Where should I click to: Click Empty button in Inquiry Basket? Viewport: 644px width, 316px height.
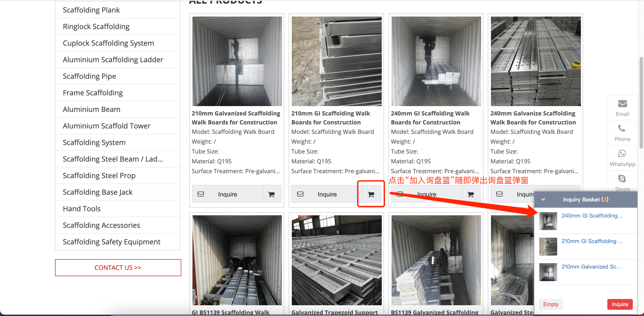(550, 304)
